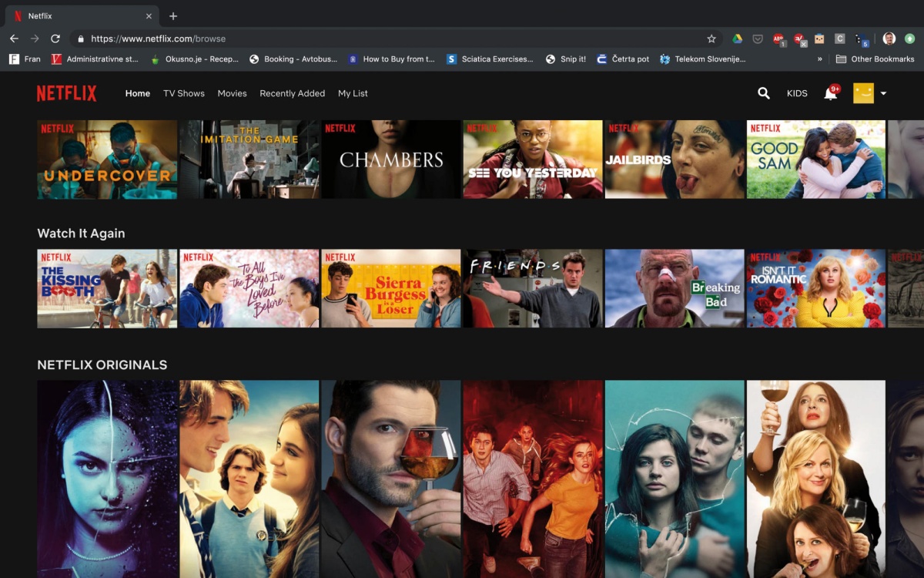Image resolution: width=924 pixels, height=578 pixels.
Task: Open the red Originals poster with running teens
Action: coord(533,479)
